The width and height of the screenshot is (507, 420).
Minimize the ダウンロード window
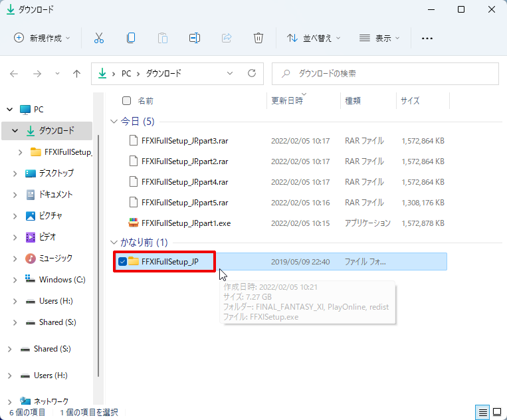click(x=431, y=9)
